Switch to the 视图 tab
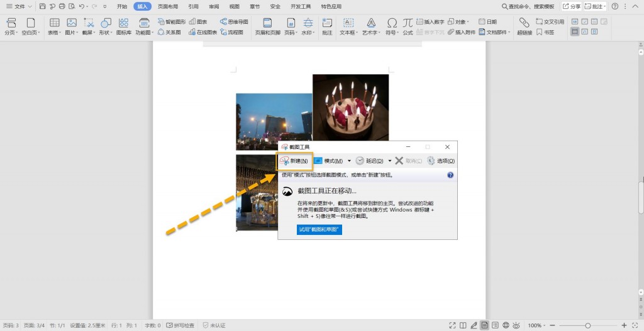Viewport: 644px width, 331px height. 234,6
